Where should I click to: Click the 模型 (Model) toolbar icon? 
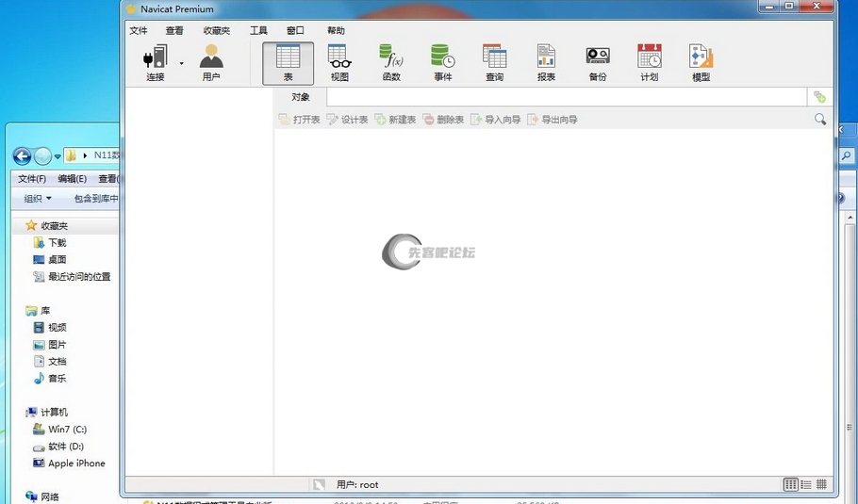[701, 62]
